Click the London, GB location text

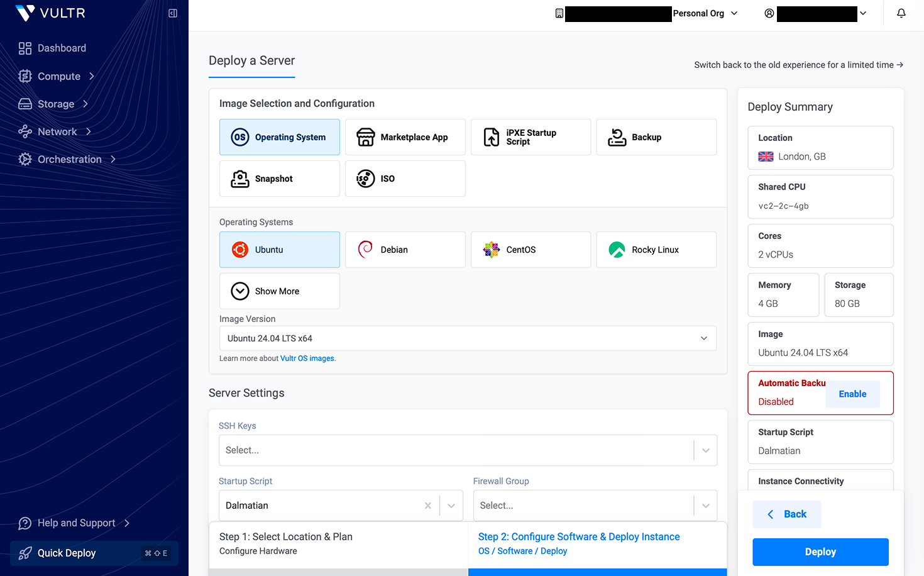pos(802,157)
